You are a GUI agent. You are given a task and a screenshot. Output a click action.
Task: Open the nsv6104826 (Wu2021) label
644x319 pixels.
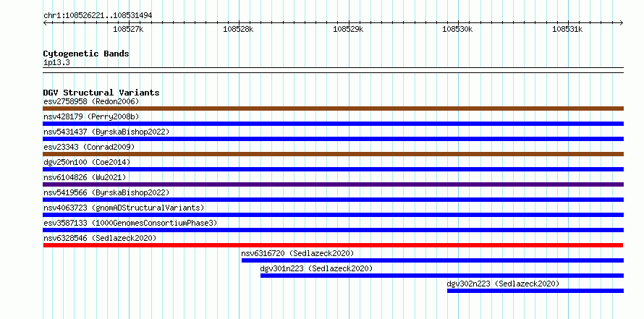tap(85, 177)
